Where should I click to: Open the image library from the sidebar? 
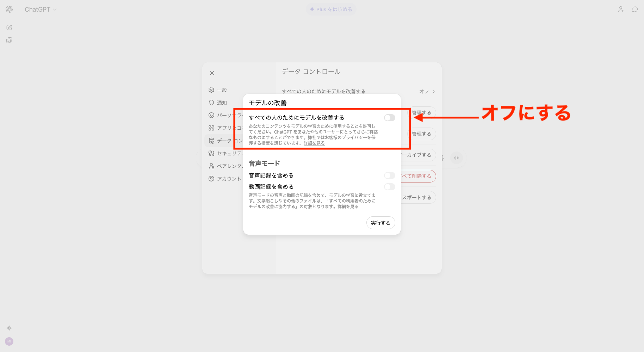pos(9,40)
